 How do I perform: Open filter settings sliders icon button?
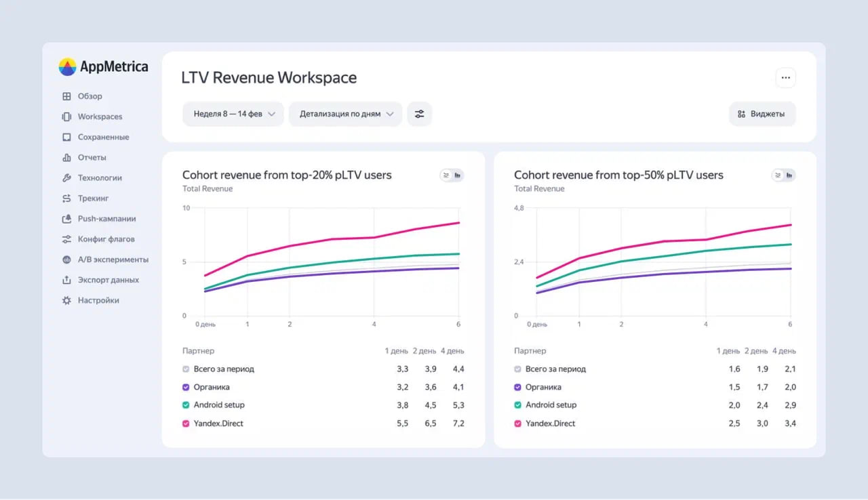tap(419, 114)
